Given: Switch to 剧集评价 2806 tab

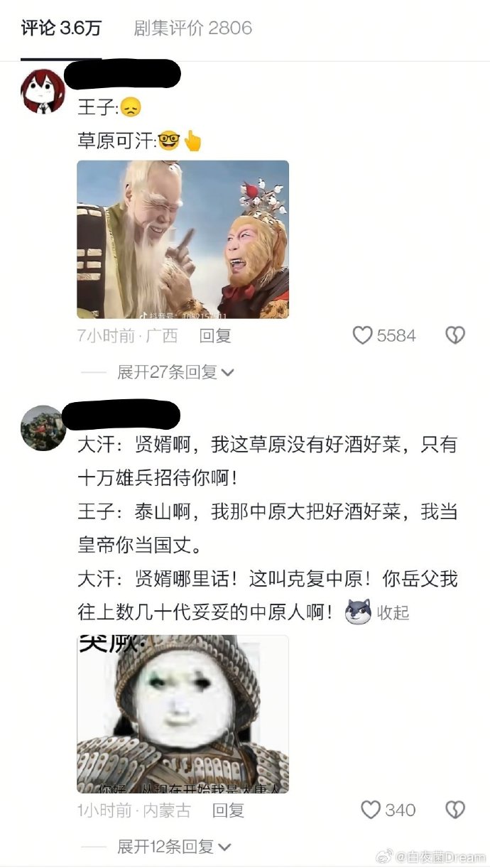Looking at the screenshot, I should click(193, 28).
